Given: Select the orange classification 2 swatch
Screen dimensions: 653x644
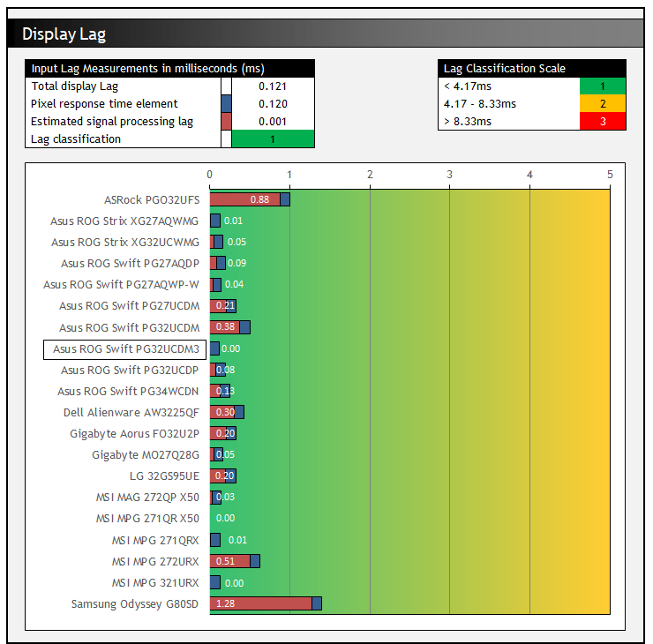Looking at the screenshot, I should click(603, 104).
